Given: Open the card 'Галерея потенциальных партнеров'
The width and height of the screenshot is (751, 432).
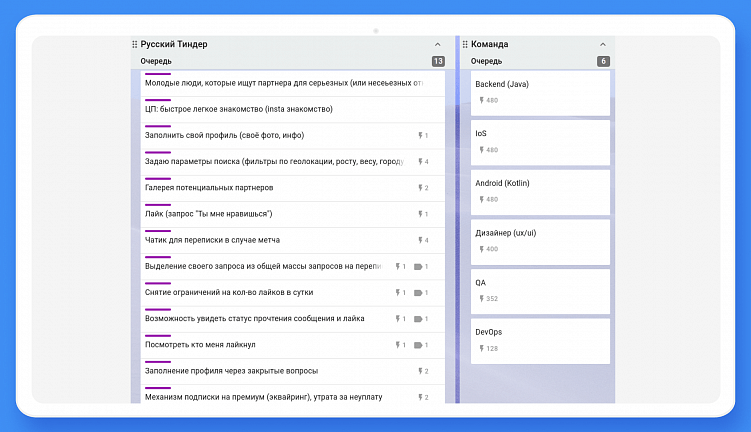Looking at the screenshot, I should click(x=293, y=188).
